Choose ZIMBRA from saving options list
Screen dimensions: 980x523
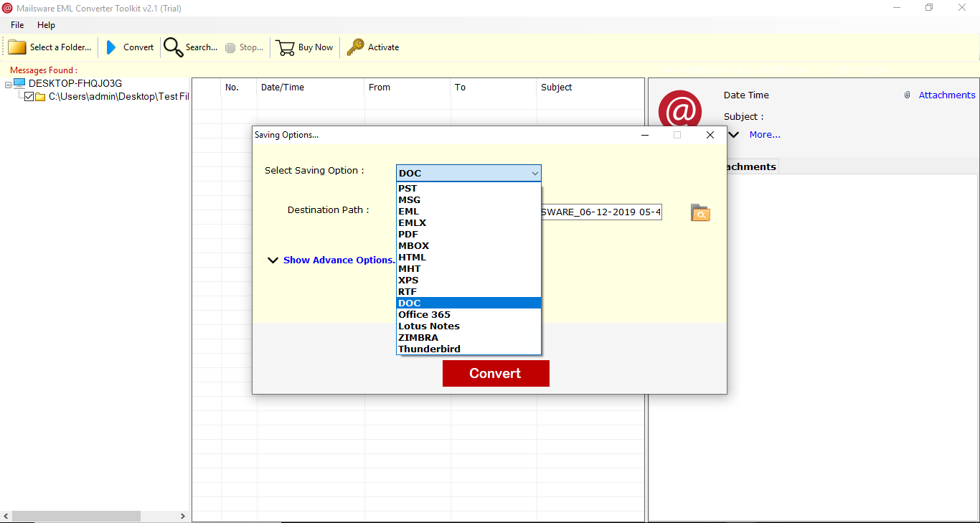pos(468,338)
